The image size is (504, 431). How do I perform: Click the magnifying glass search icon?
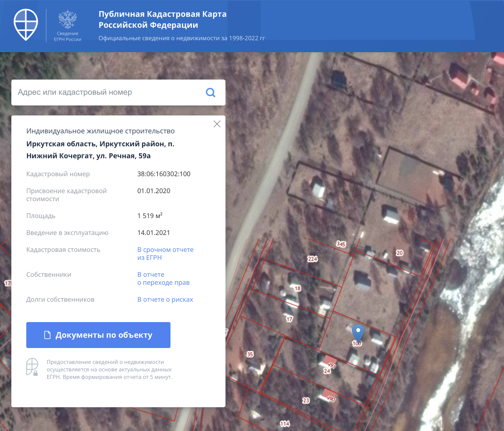[210, 92]
